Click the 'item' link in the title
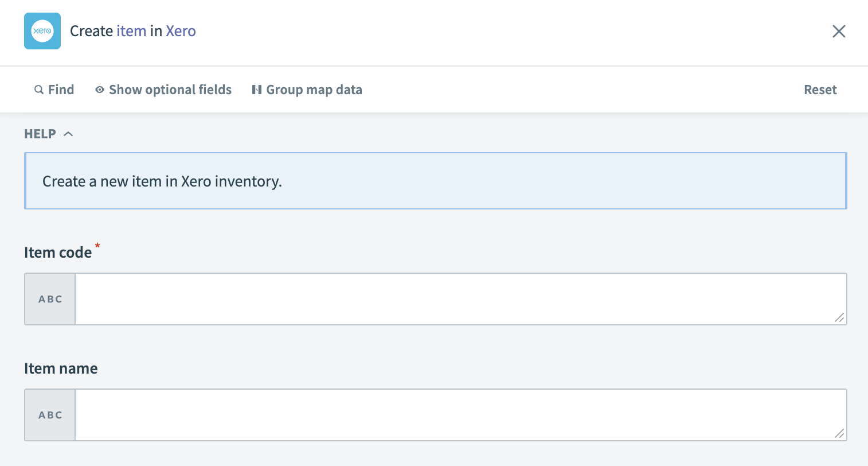The width and height of the screenshot is (868, 466). (131, 31)
